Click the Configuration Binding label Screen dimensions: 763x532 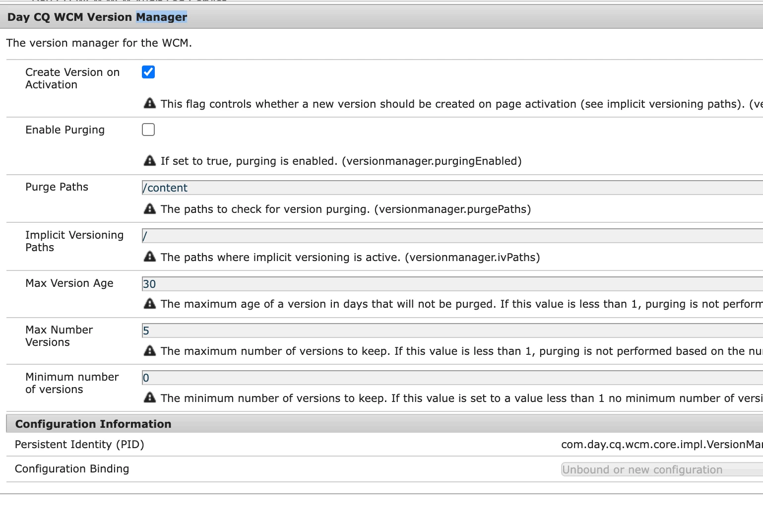coord(72,469)
